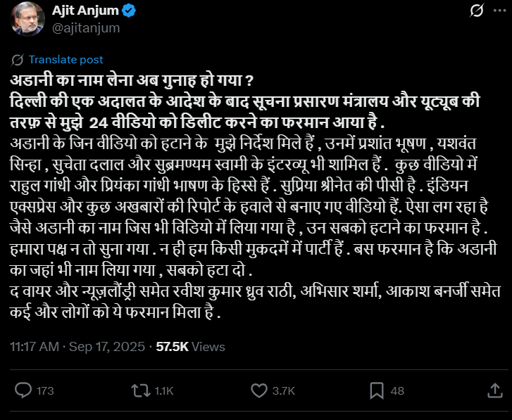Click the 3.7K likes count

pos(283,390)
